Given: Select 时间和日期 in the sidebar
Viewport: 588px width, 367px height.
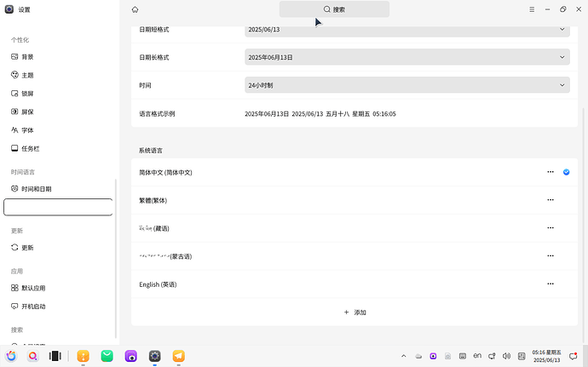Looking at the screenshot, I should coord(36,189).
